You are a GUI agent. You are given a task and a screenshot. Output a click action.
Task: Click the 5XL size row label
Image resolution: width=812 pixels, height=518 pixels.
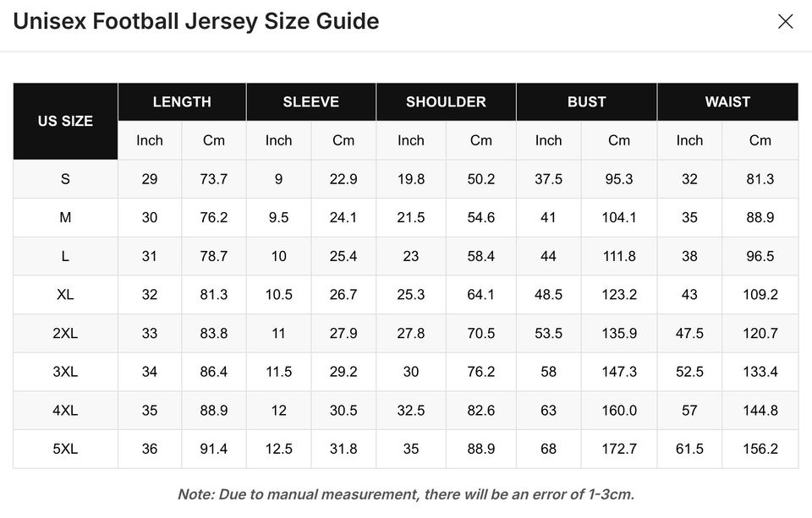(x=64, y=449)
